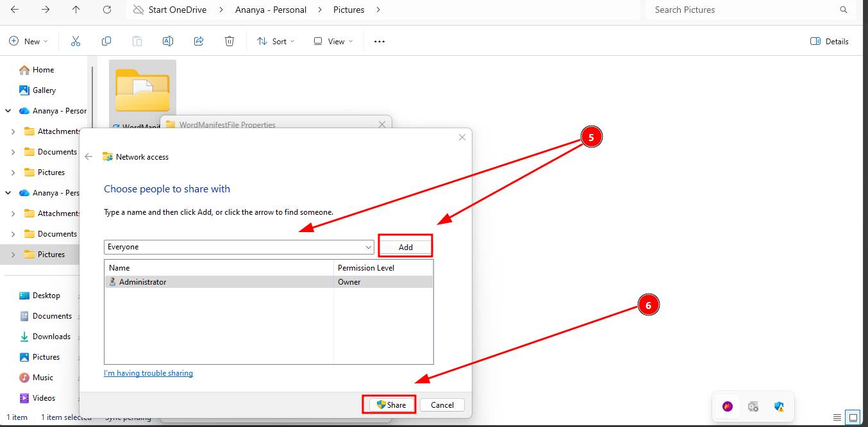
Task: Open the I'm having trouble sharing link
Action: coord(148,373)
